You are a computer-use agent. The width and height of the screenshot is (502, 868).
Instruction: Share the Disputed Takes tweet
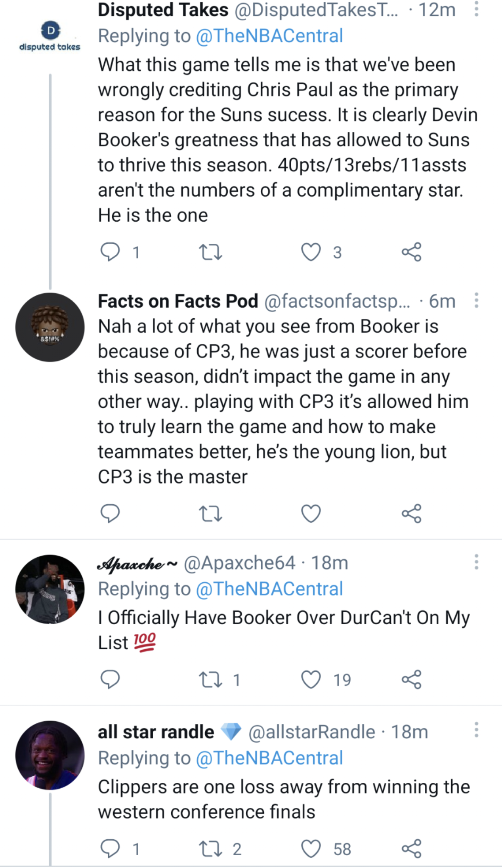[411, 252]
